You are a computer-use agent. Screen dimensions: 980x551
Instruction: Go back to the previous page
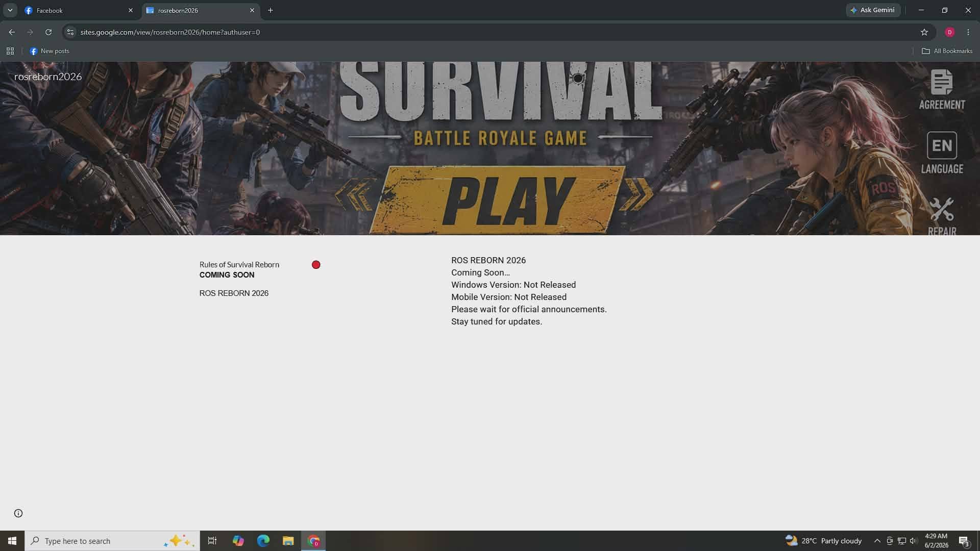click(12, 32)
